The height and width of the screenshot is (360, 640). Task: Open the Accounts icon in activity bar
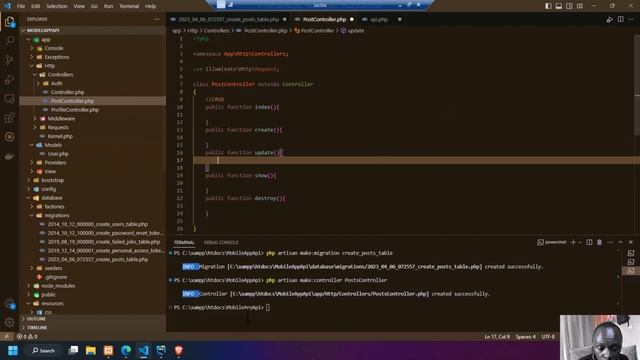point(9,304)
